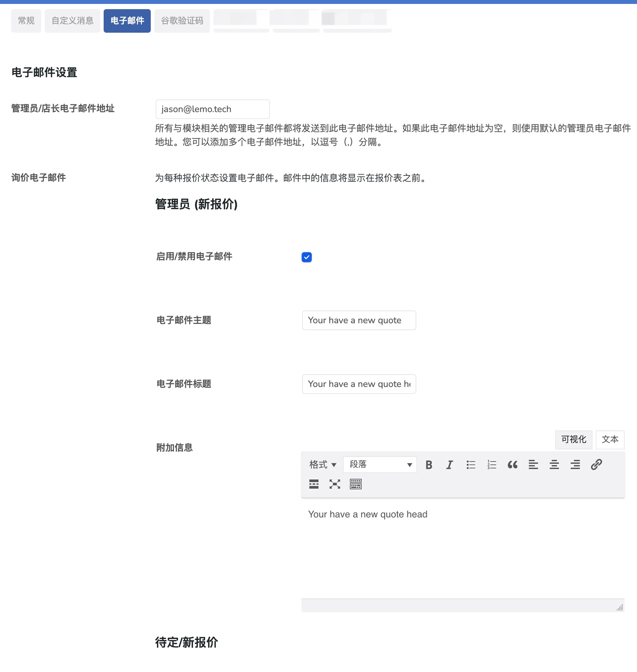This screenshot has width=637, height=672.
Task: Align text right in editor
Action: (575, 465)
